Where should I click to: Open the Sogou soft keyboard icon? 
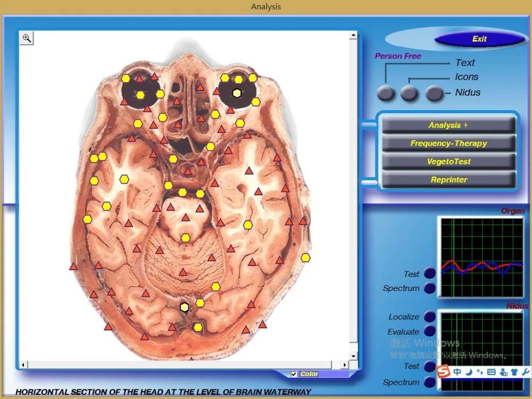pyautogui.click(x=491, y=372)
